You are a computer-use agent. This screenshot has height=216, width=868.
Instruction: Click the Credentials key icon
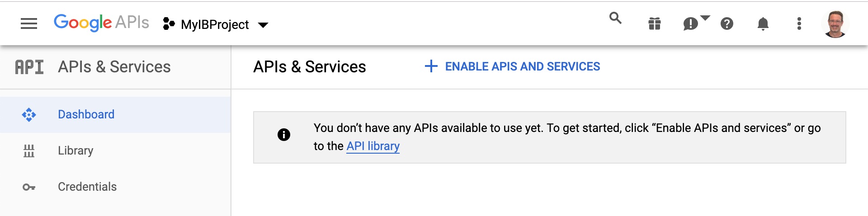coord(29,187)
